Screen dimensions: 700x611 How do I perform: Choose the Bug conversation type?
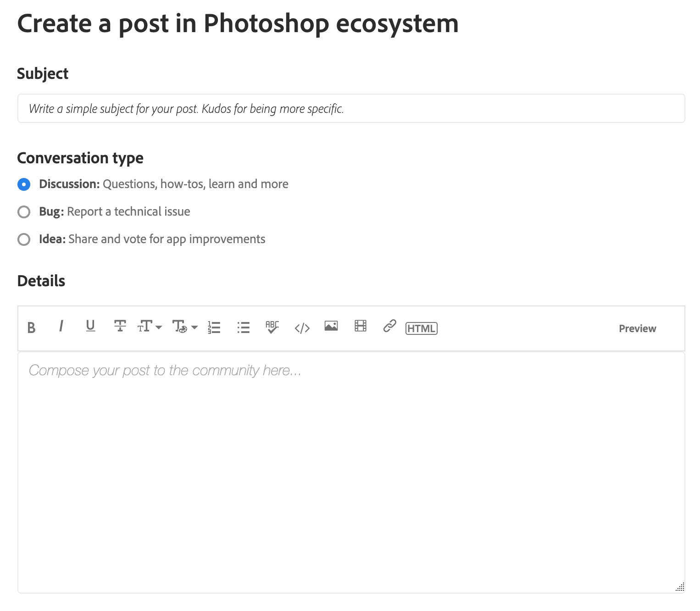(24, 212)
